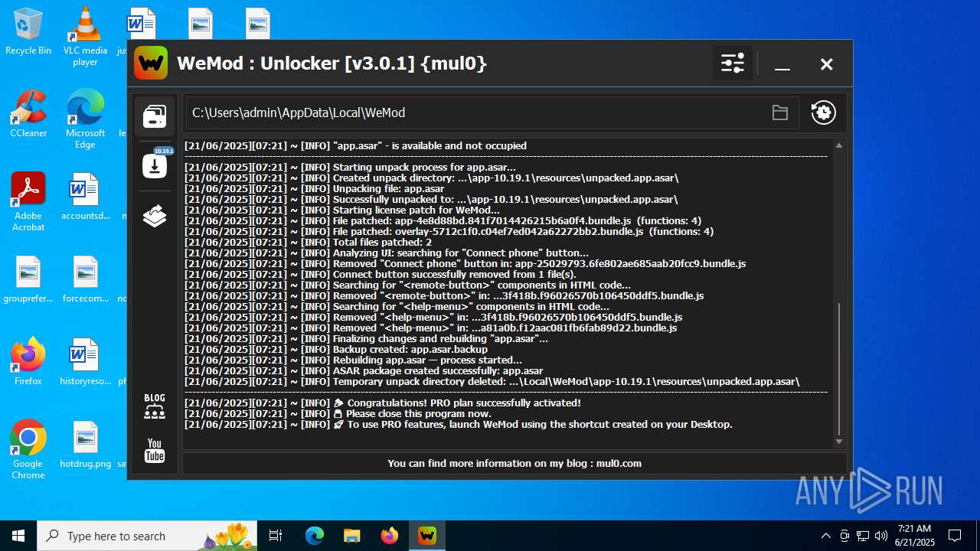
Task: Show hidden system tray icons
Action: coord(825,536)
